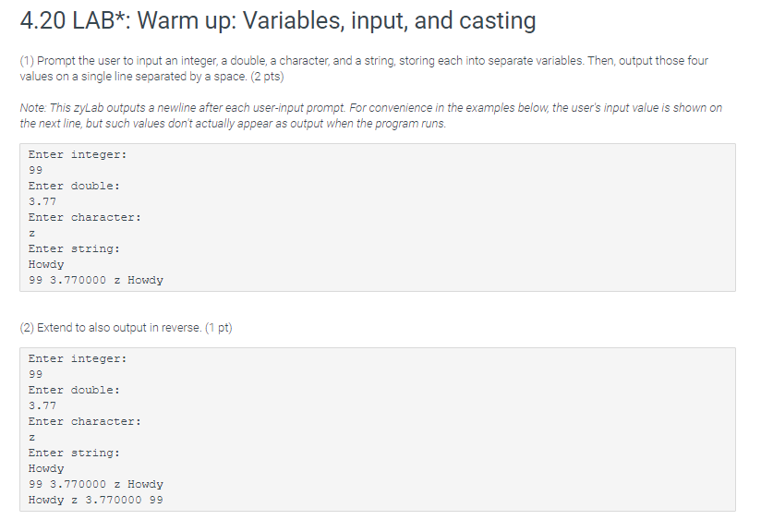Click the '(2) Extend to also output in reverse' text
The width and height of the screenshot is (761, 532).
[127, 328]
